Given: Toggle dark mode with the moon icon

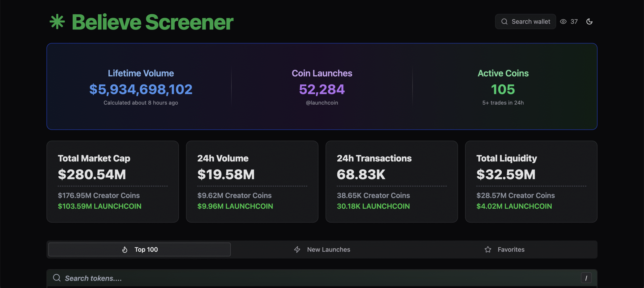Looking at the screenshot, I should (x=589, y=22).
